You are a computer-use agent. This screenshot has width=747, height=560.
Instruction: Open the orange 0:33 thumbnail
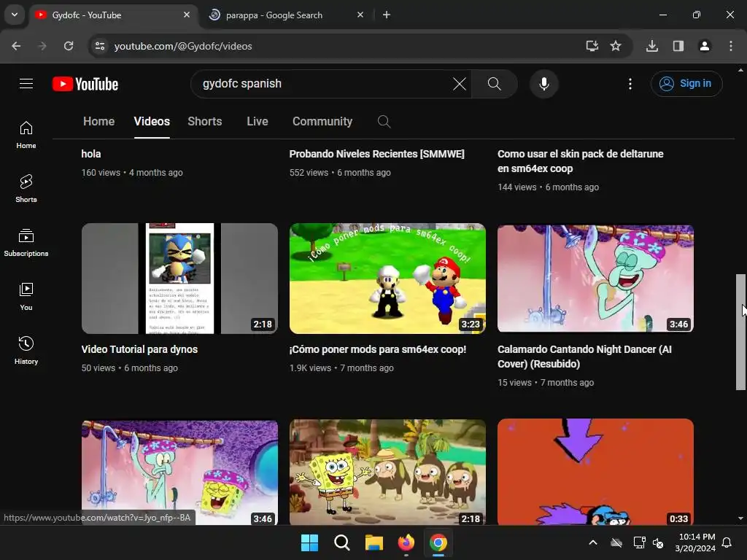point(595,472)
